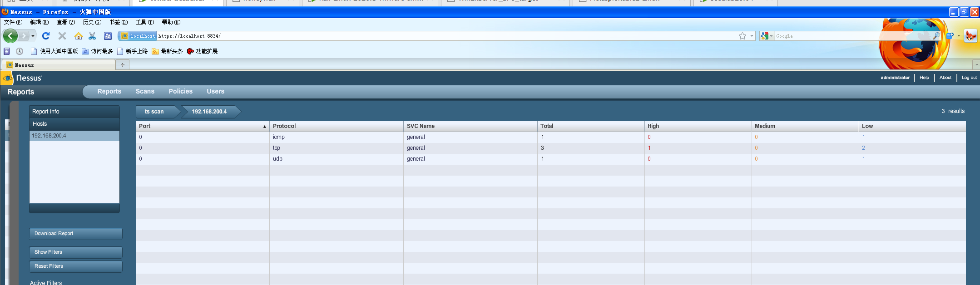Click the green Back navigation button
The width and height of the screenshot is (980, 285).
pyautogui.click(x=10, y=36)
